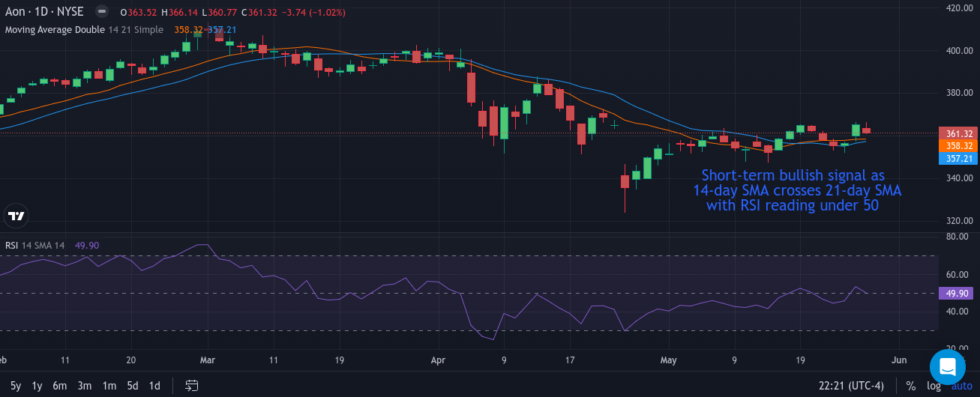
Task: Set chart range to 5y
Action: click(16, 386)
